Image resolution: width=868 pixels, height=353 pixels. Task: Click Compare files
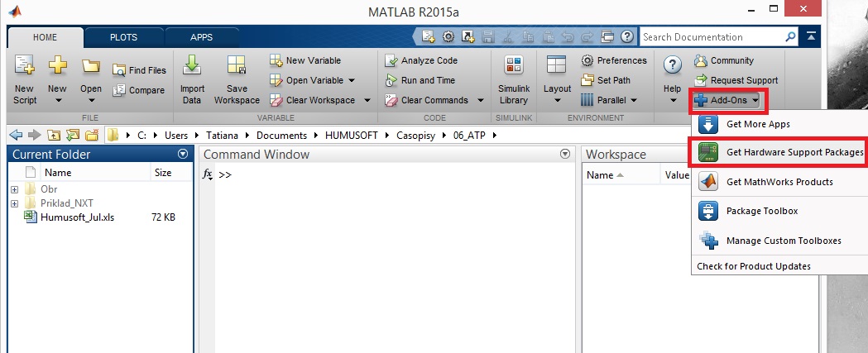[139, 90]
